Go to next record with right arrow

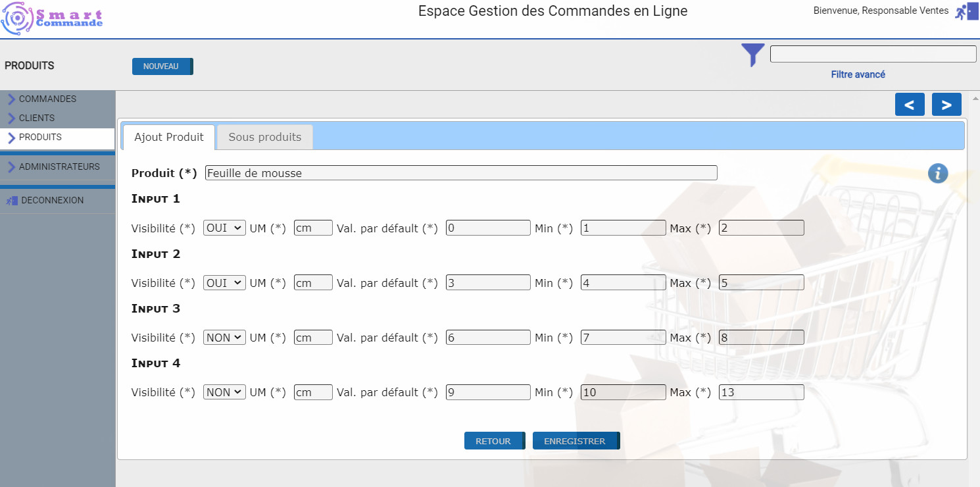946,105
